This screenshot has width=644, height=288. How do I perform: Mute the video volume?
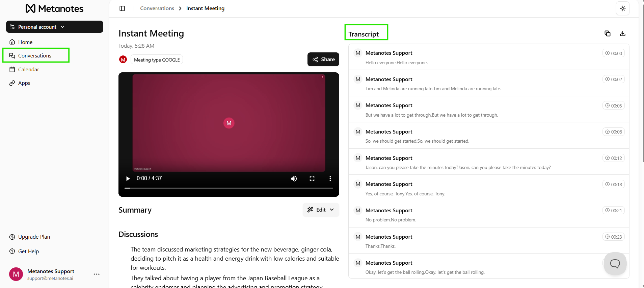(x=294, y=178)
